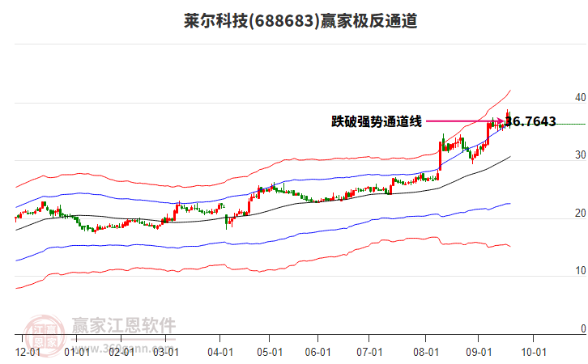Click the y-axis label 10
The image size is (588, 364).
pos(580,270)
